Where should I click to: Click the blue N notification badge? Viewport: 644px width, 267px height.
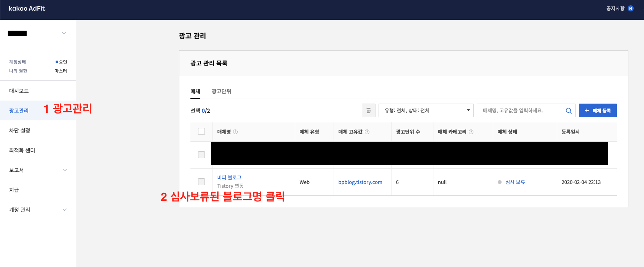tap(631, 8)
